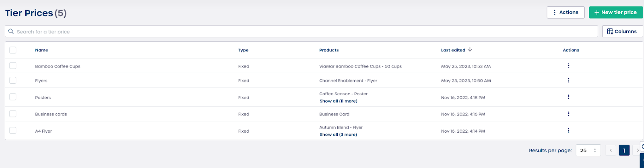Sort table by Name column header
Image resolution: width=644 pixels, height=168 pixels.
pyautogui.click(x=41, y=50)
